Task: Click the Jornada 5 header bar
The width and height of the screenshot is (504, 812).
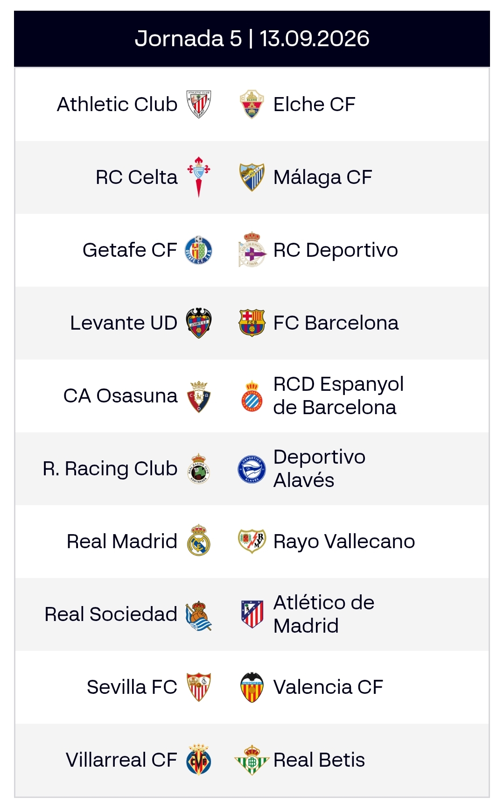Action: click(252, 39)
